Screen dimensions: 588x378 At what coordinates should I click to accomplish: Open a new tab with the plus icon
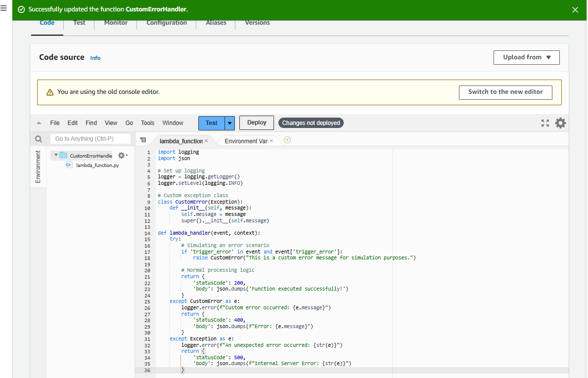[x=287, y=140]
